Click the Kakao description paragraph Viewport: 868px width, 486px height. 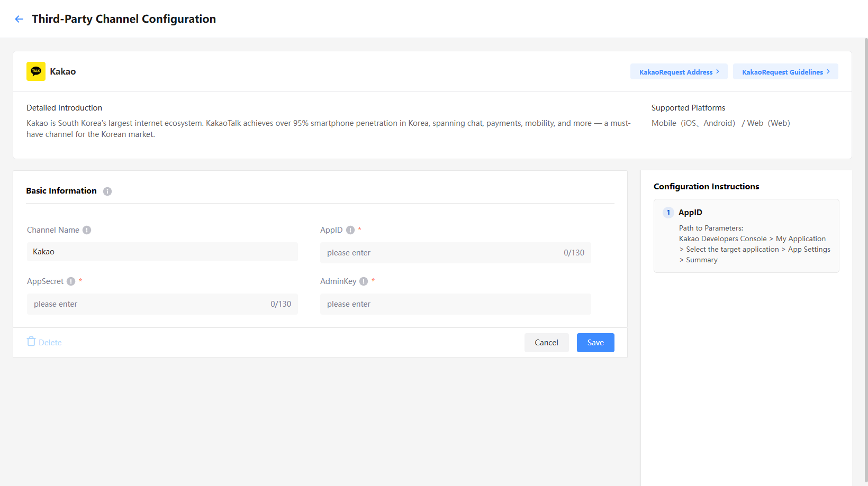[329, 129]
